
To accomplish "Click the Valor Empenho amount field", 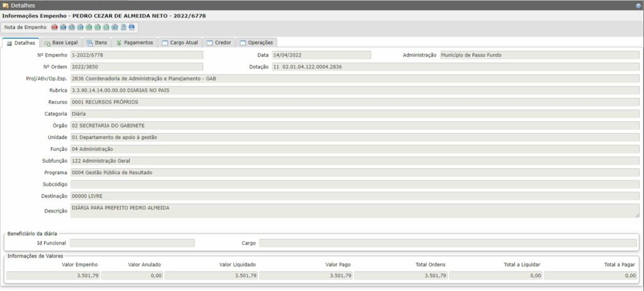I will (x=53, y=275).
